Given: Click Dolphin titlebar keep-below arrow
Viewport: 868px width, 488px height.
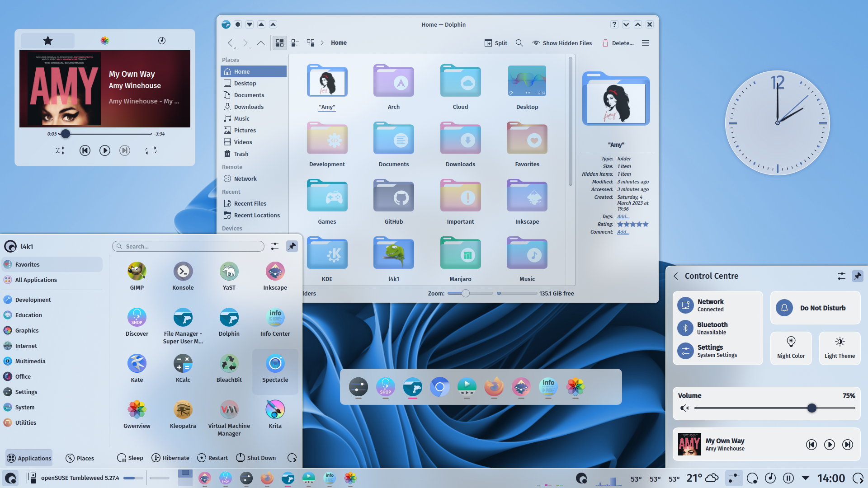Looking at the screenshot, I should (250, 24).
